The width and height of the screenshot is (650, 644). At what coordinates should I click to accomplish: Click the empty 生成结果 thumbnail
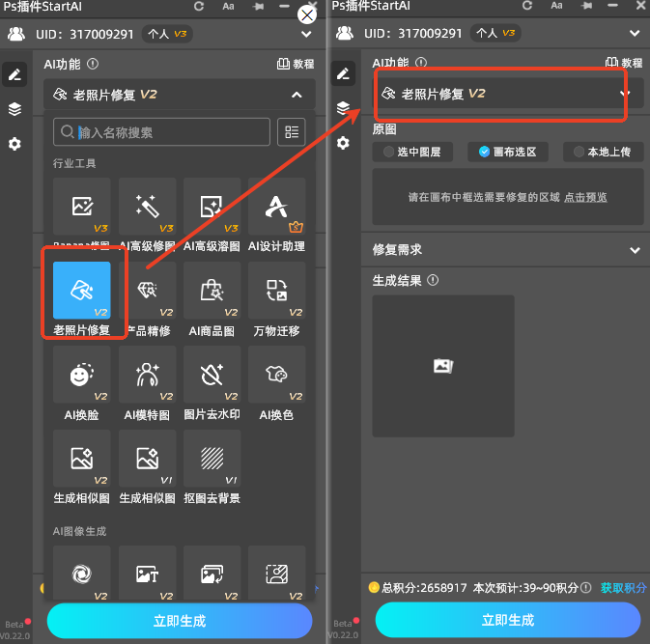click(x=443, y=366)
